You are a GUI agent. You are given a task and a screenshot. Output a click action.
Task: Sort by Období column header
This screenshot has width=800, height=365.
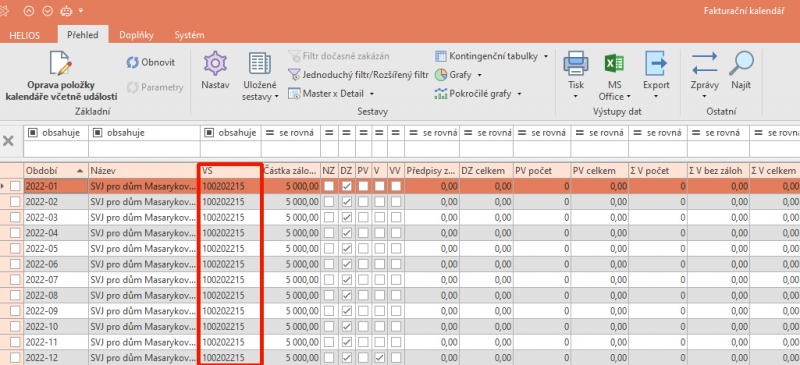56,171
